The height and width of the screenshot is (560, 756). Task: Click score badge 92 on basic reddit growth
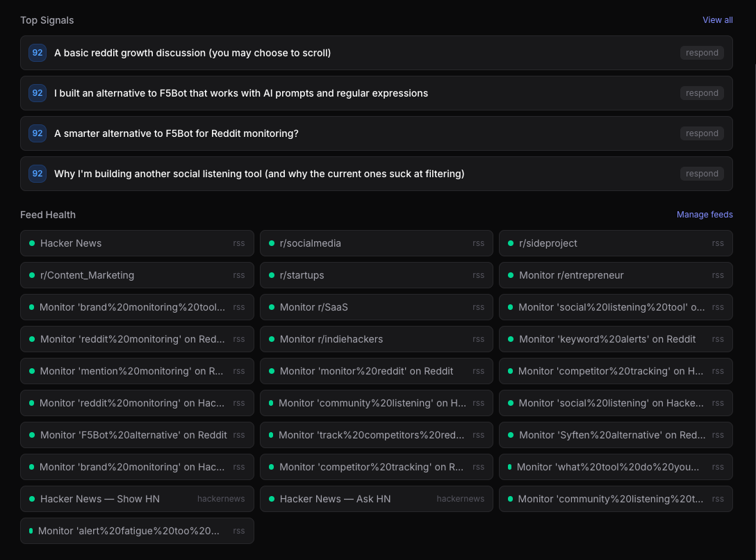click(x=38, y=53)
